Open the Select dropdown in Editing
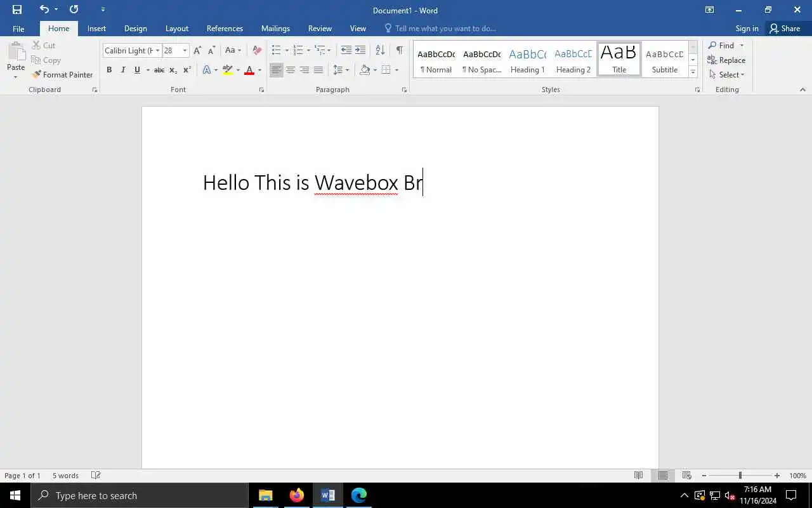The height and width of the screenshot is (508, 812). (x=727, y=75)
